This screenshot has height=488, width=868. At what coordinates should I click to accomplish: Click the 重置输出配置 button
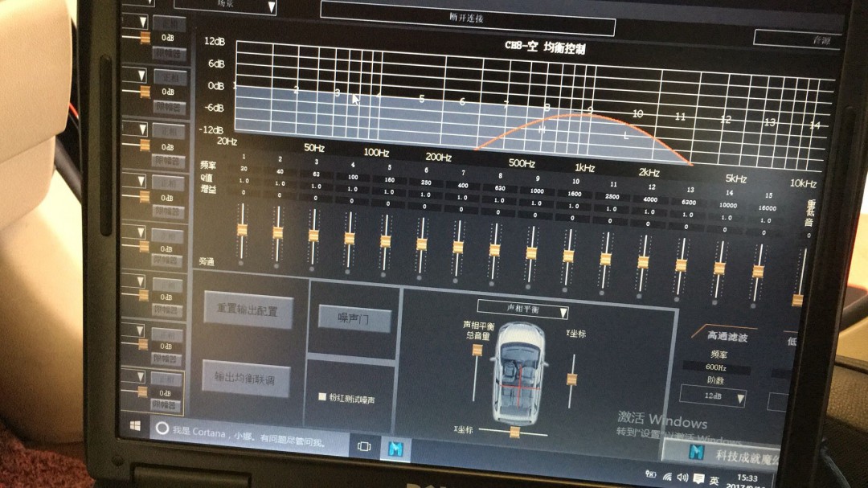click(248, 310)
